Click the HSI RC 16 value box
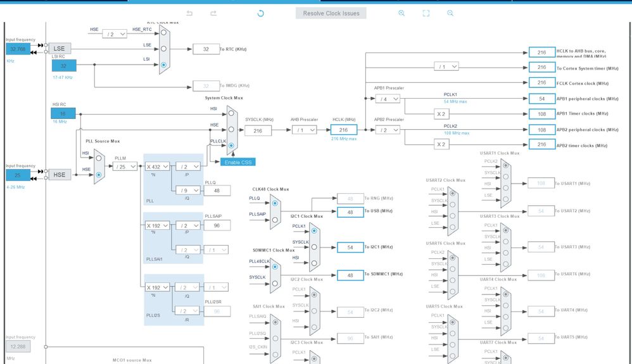The image size is (632, 364). point(63,113)
